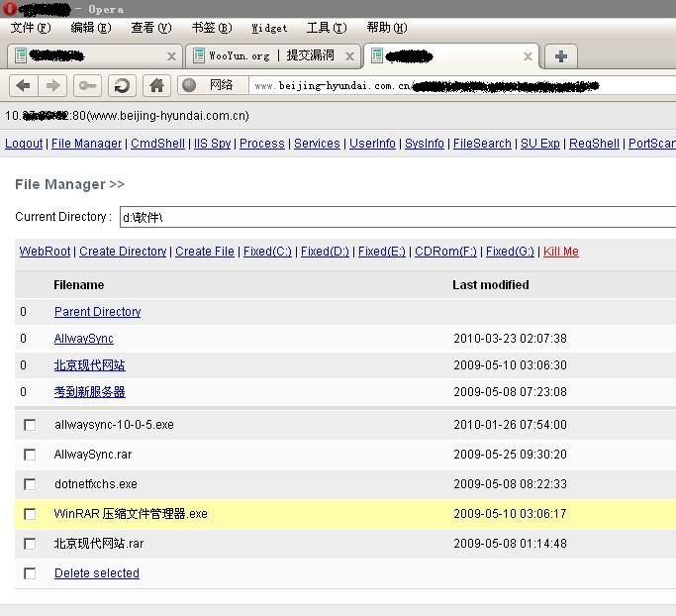The height and width of the screenshot is (616, 676).
Task: Go forward using the forward arrow
Action: point(52,86)
